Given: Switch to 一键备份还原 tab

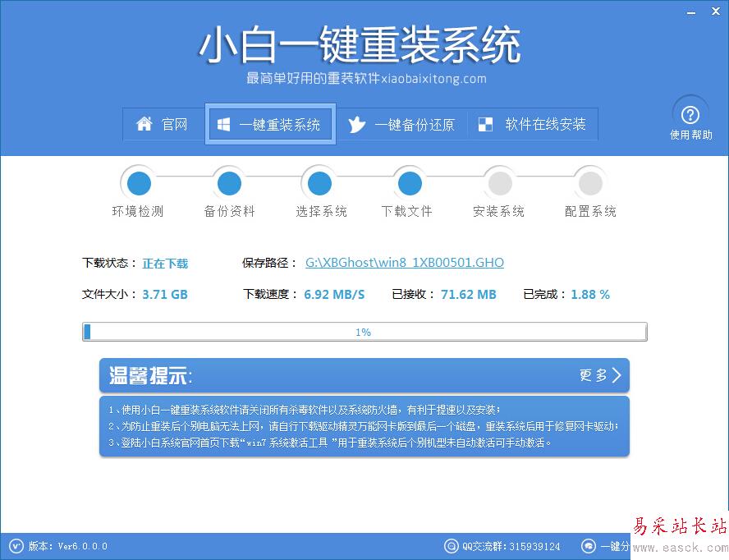Looking at the screenshot, I should [401, 124].
